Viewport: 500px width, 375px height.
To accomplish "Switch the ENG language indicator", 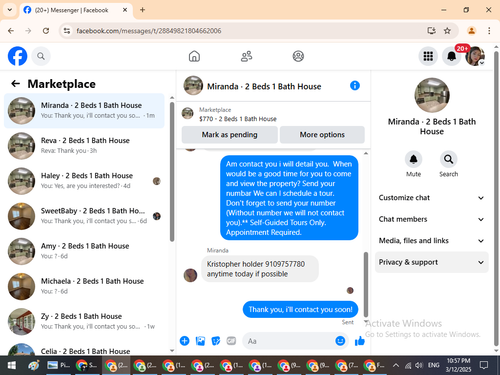I will [x=433, y=365].
